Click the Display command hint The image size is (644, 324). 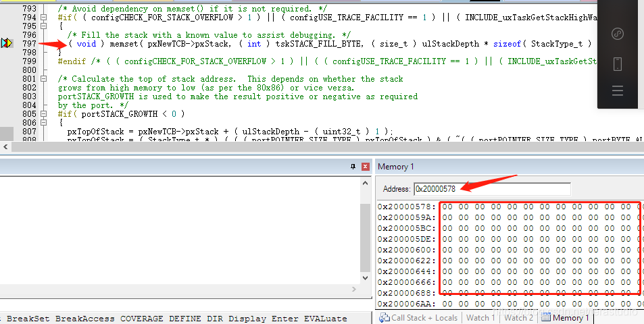pyautogui.click(x=247, y=319)
